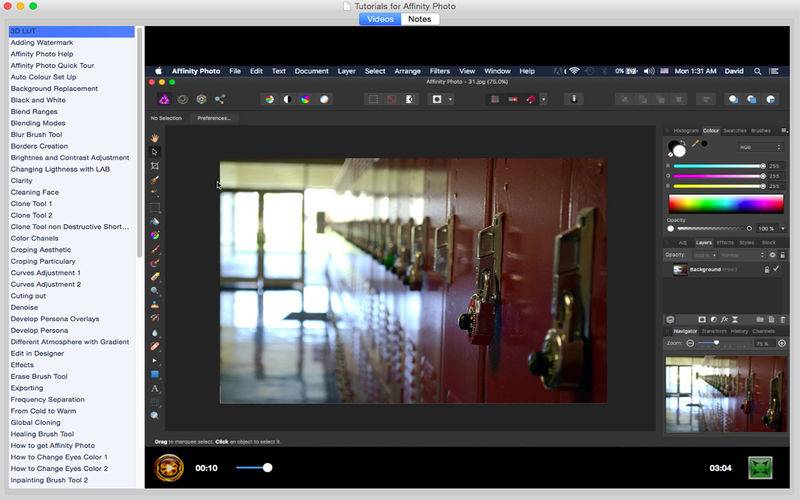Switch to Export Persona icon
The image size is (800, 500).
220,99
